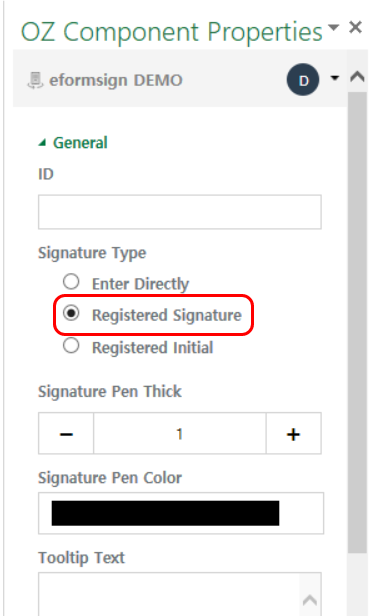Click the eformsign server icon
Viewport: 375px width, 616px height.
tap(35, 81)
